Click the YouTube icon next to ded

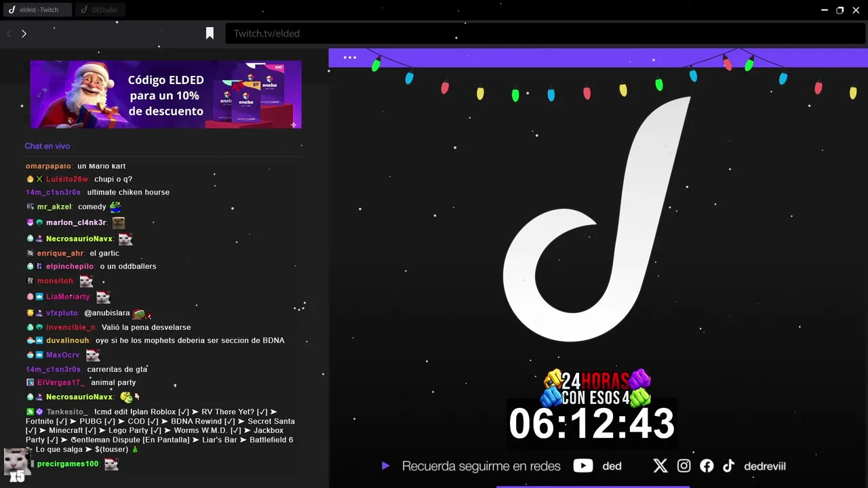(583, 466)
